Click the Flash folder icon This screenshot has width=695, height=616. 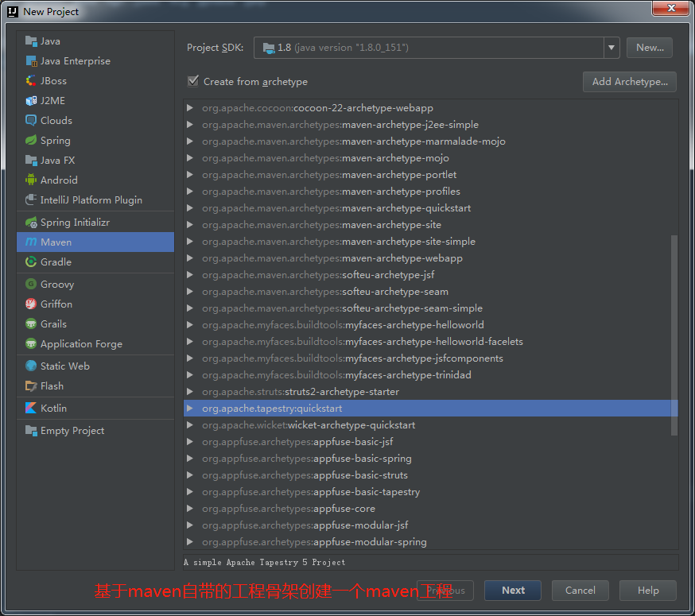pos(31,386)
